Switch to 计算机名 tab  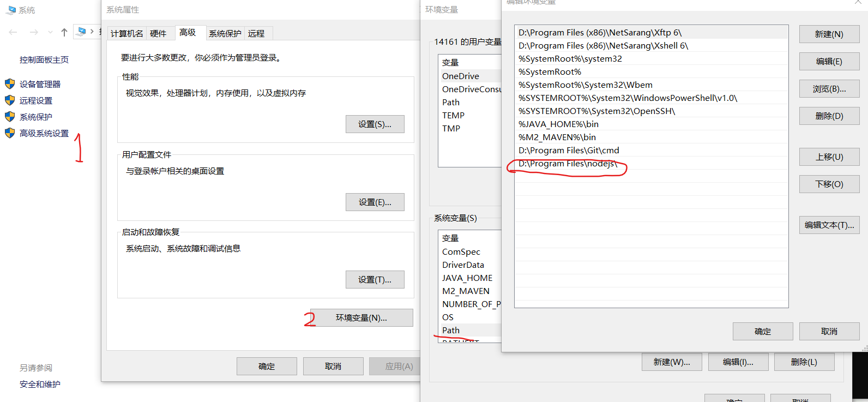tap(127, 33)
